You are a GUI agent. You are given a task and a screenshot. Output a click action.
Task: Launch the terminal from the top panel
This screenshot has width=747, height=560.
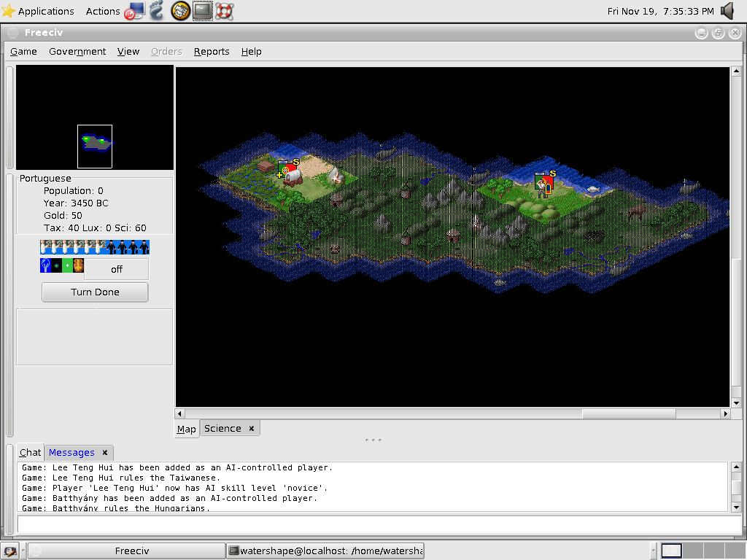(203, 10)
